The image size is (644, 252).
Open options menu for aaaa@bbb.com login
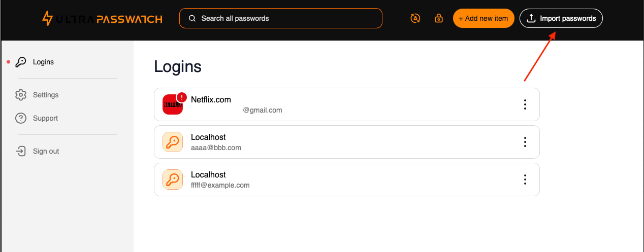pyautogui.click(x=525, y=142)
